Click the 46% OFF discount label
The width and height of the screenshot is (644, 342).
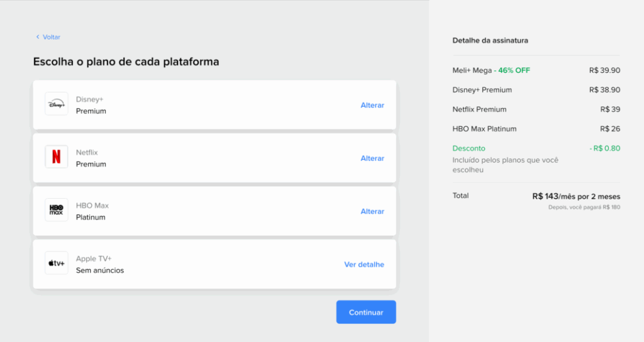pyautogui.click(x=514, y=70)
